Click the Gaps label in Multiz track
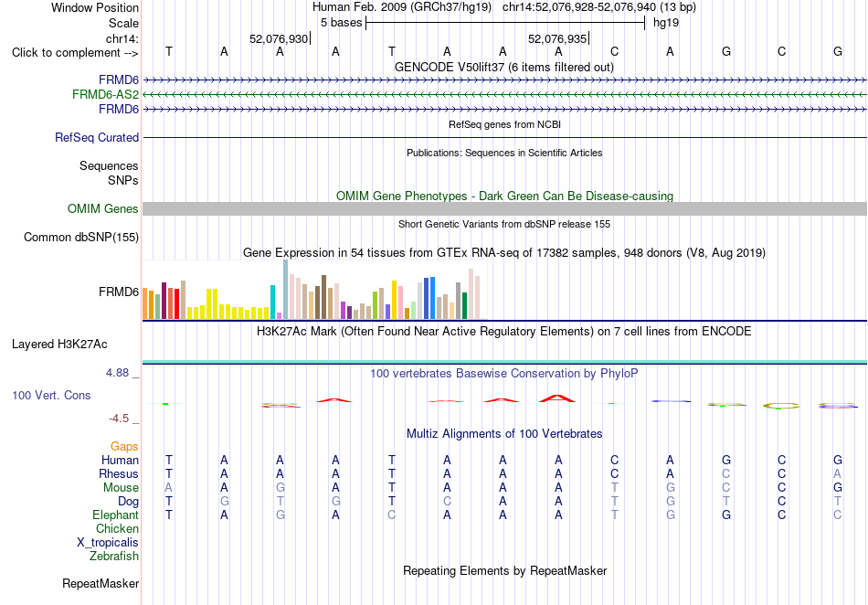Image resolution: width=868 pixels, height=605 pixels. tap(124, 446)
